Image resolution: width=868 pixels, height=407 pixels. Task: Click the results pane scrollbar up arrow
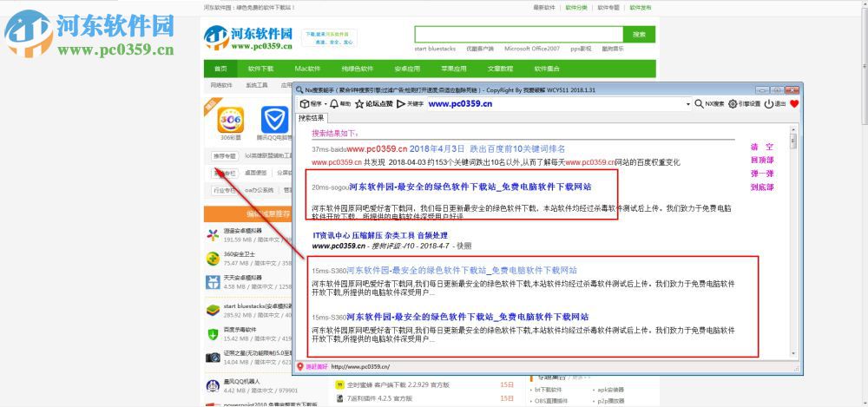tap(794, 129)
